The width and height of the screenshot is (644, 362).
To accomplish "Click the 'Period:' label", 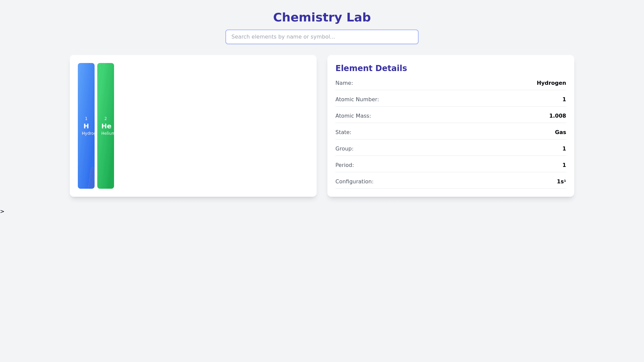I will coord(344,165).
